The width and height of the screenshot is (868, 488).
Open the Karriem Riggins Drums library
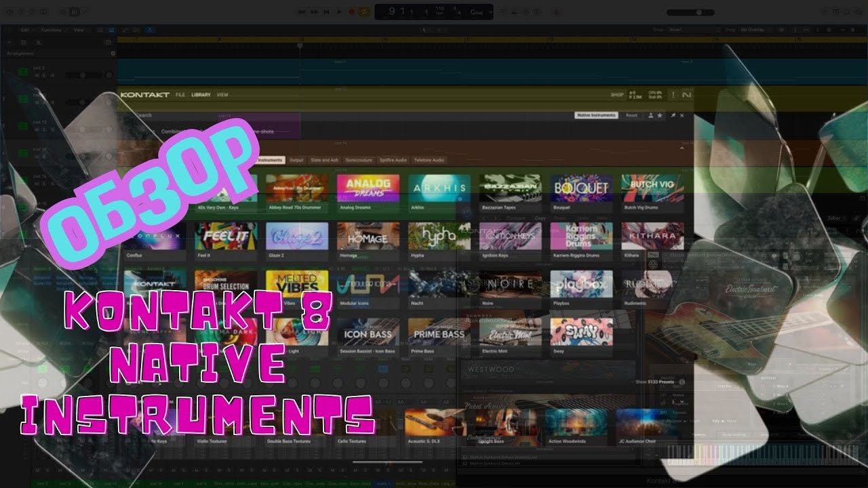click(x=582, y=241)
